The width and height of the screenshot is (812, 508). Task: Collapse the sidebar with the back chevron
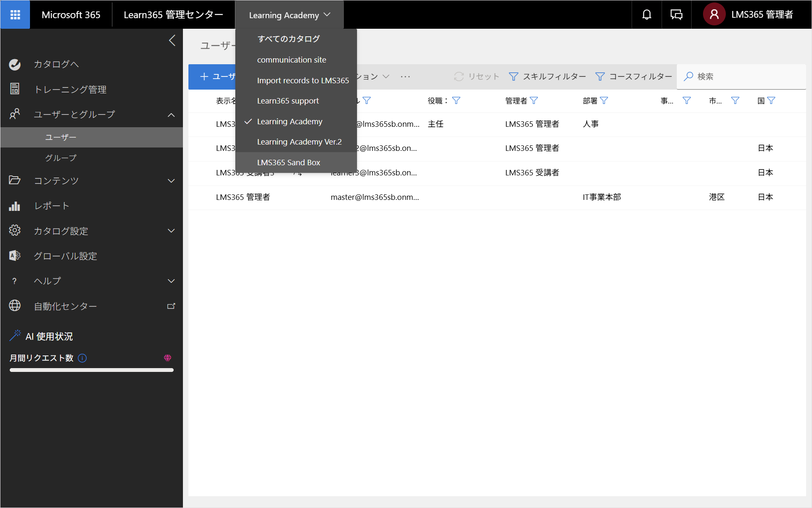coord(172,41)
